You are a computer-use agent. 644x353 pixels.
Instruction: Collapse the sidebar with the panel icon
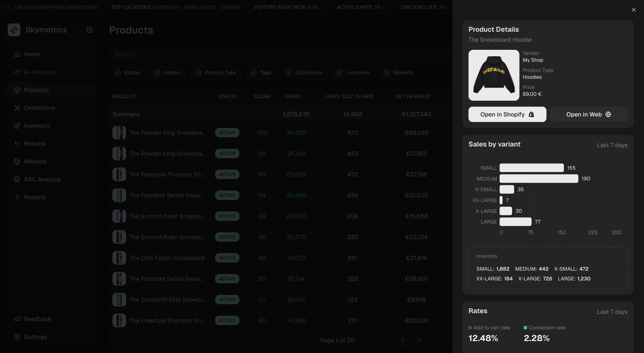(89, 30)
